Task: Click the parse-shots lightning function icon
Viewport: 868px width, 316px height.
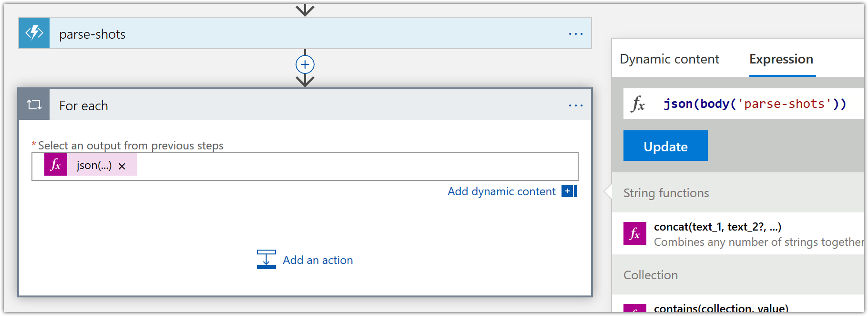Action: pyautogui.click(x=33, y=33)
